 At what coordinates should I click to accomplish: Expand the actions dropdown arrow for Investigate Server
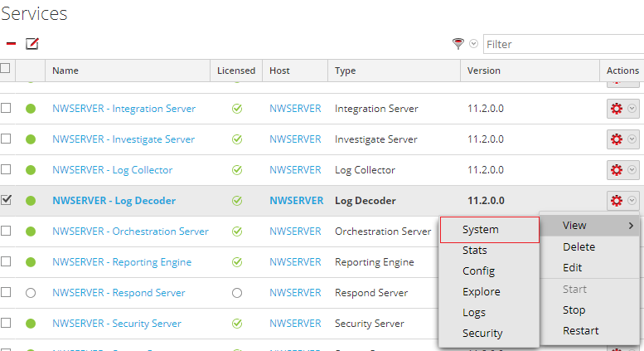632,139
